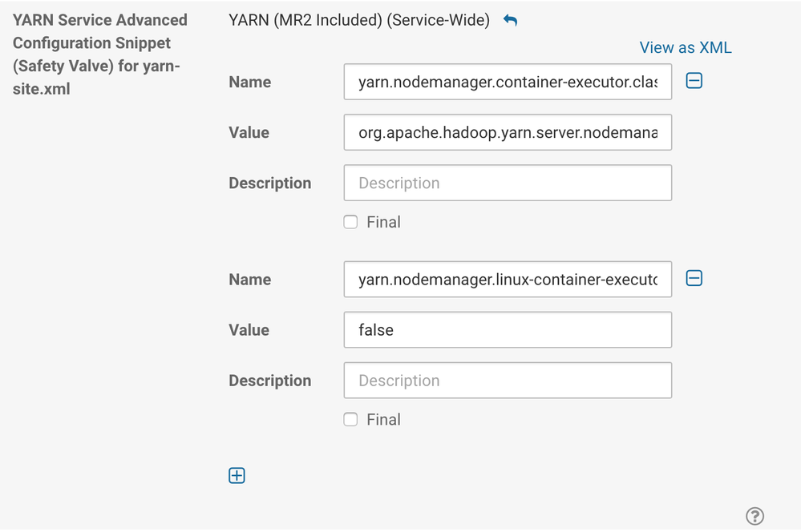Switch editor to View as XML
The height and width of the screenshot is (532, 801).
tap(686, 48)
